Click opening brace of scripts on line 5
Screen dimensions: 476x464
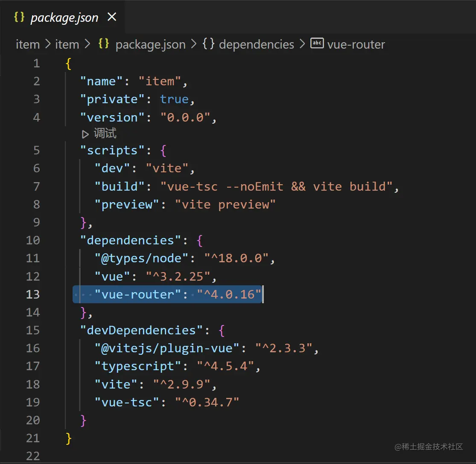point(164,151)
